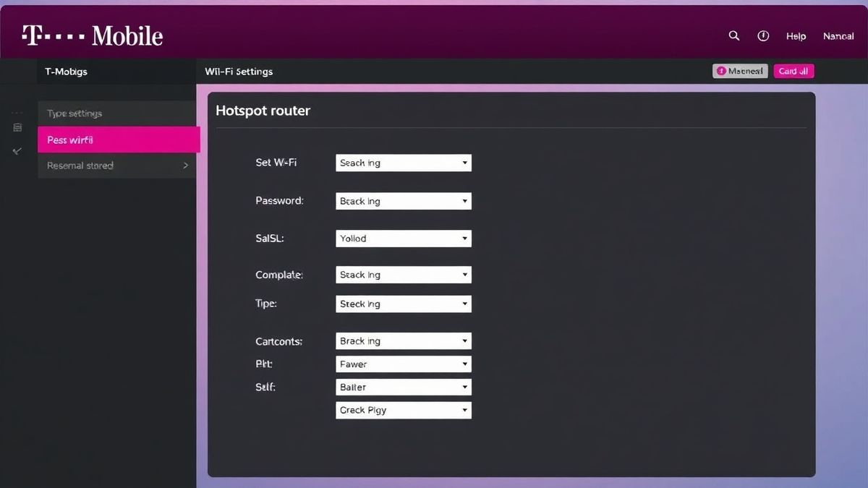Open the Self dropdown showing Baiter
This screenshot has height=488, width=868.
[x=404, y=387]
